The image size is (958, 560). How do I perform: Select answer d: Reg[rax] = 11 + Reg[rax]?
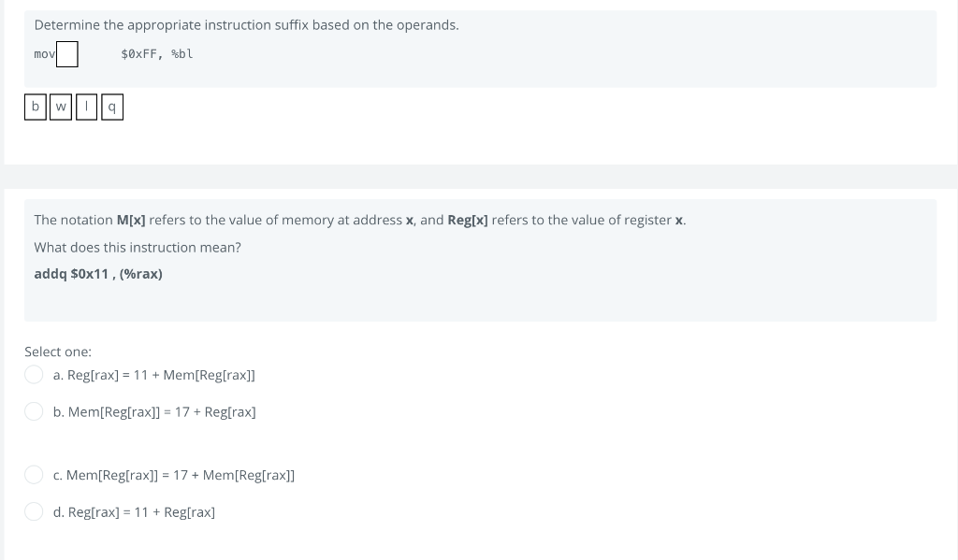[x=34, y=511]
